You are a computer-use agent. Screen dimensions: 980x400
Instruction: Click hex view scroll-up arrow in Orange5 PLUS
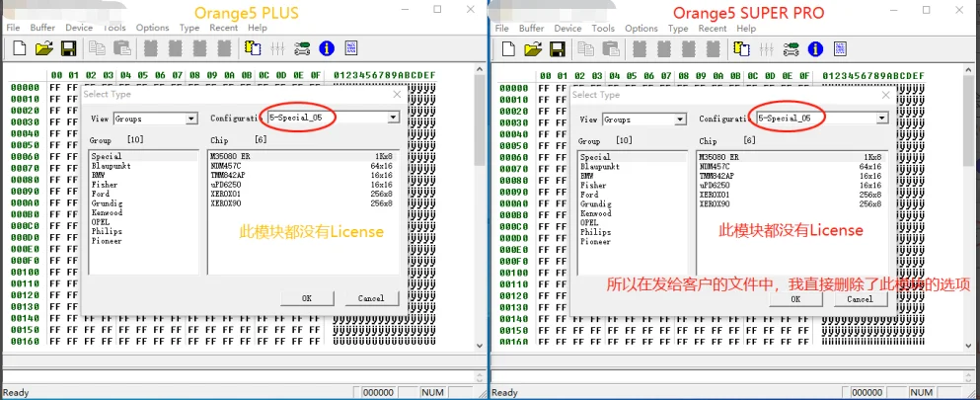[480, 69]
